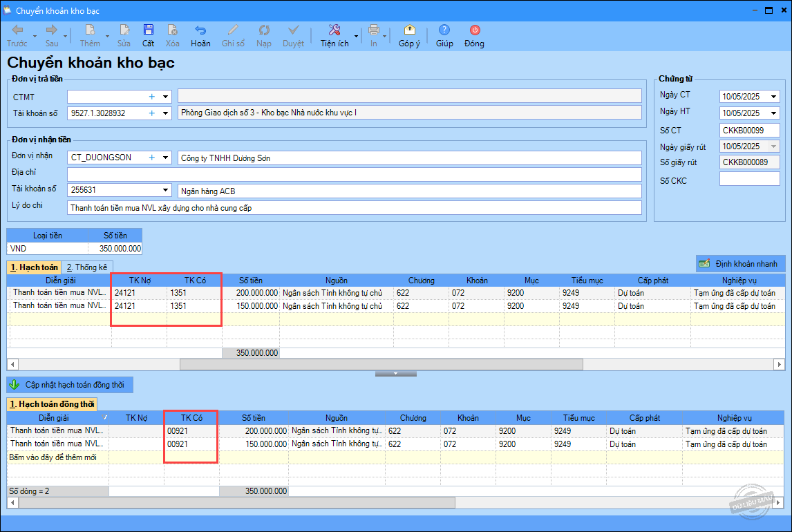
Task: Open the Tiện ích dropdown arrow
Action: (x=357, y=36)
